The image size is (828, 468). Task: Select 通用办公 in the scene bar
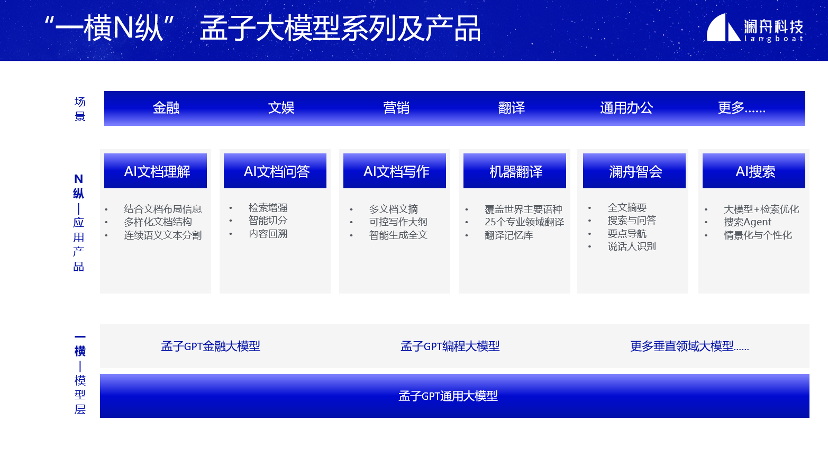[627, 108]
